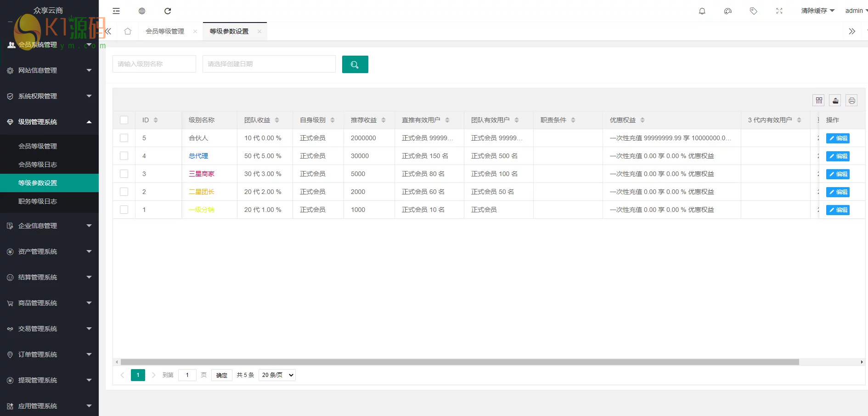The image size is (868, 416).
Task: Click the 确定 pagination button
Action: point(221,375)
